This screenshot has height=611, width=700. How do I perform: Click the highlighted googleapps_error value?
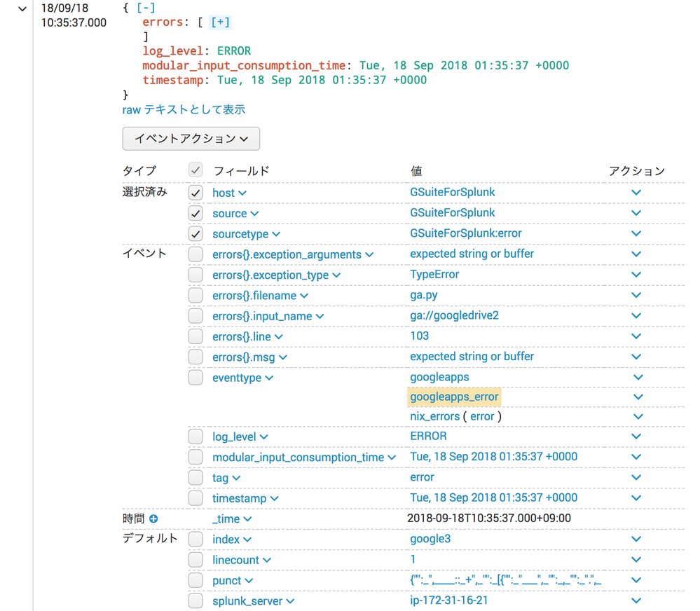tap(454, 397)
